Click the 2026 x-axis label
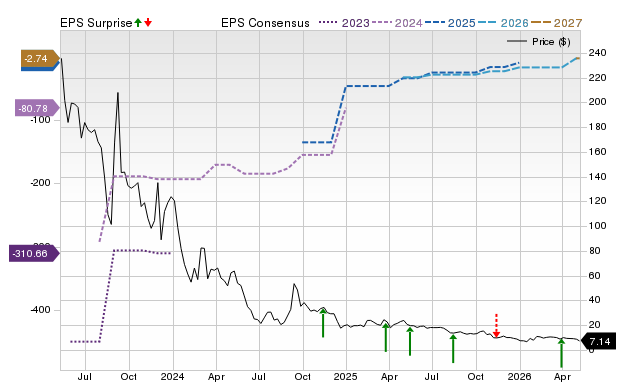640x382 pixels. coord(519,376)
